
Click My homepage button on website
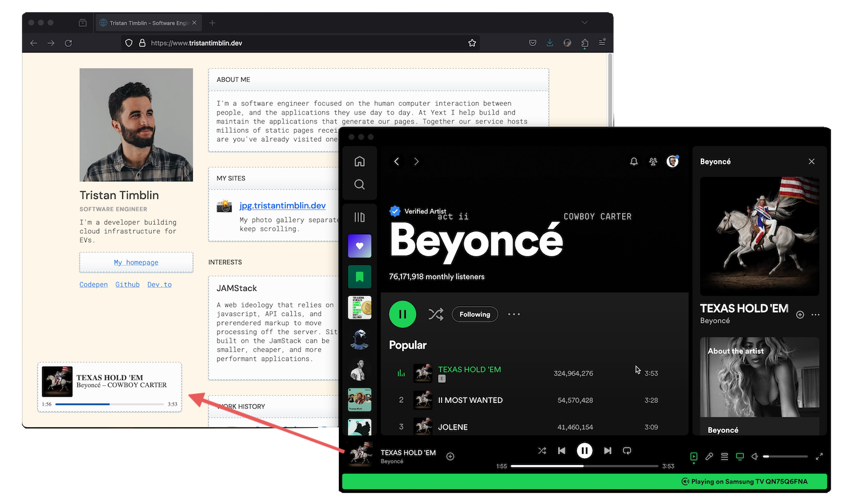click(136, 262)
